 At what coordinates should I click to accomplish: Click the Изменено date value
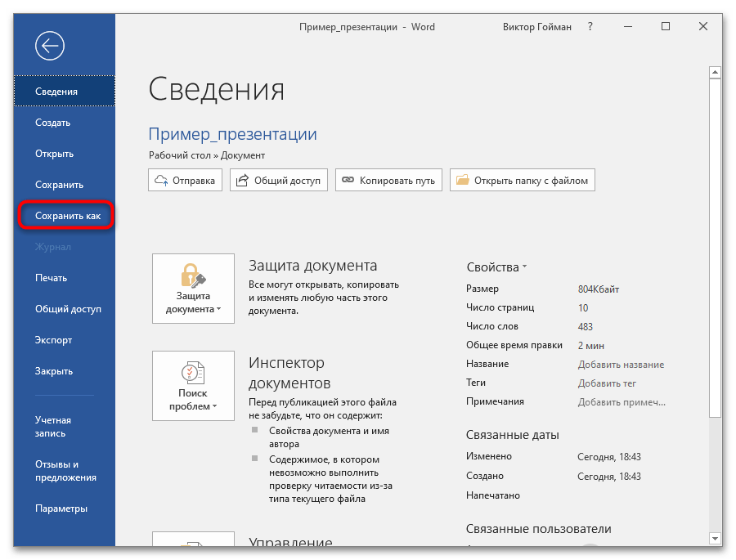coord(609,457)
